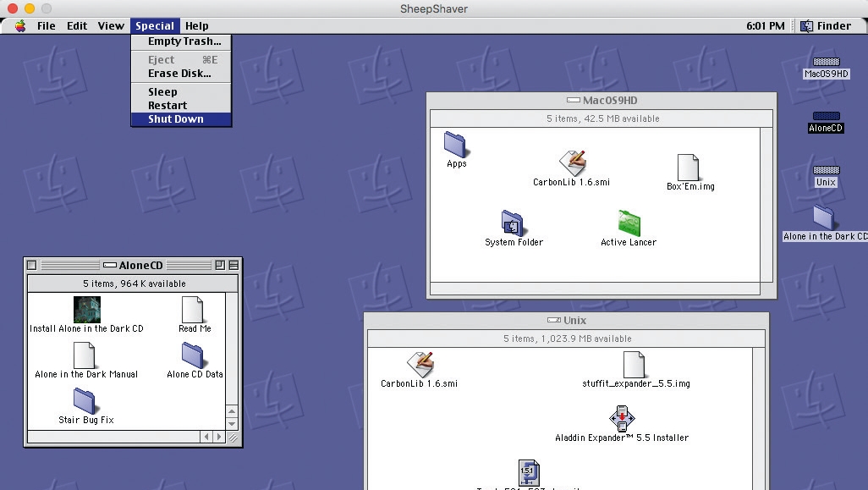Choose Shut Down from Special menu
The width and height of the screenshot is (868, 490).
coord(181,119)
